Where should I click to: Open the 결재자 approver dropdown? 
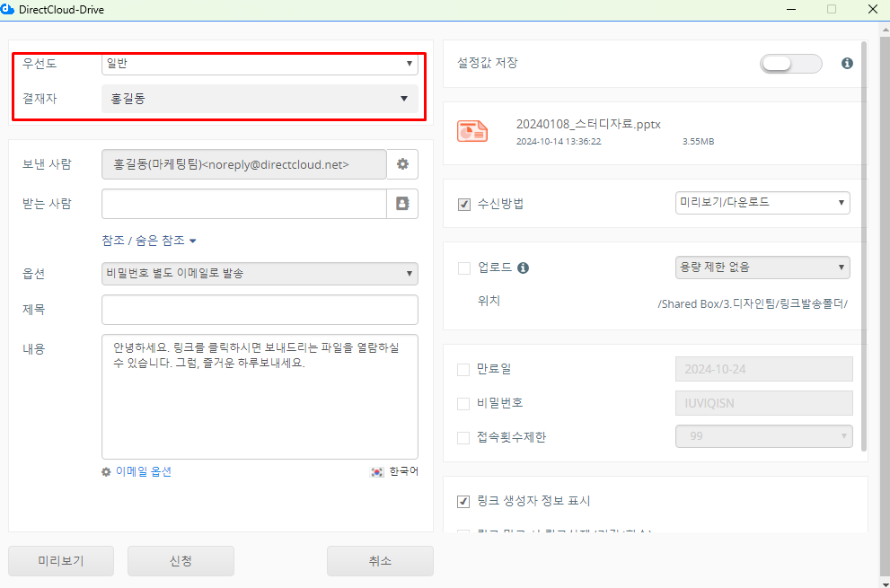[x=260, y=99]
